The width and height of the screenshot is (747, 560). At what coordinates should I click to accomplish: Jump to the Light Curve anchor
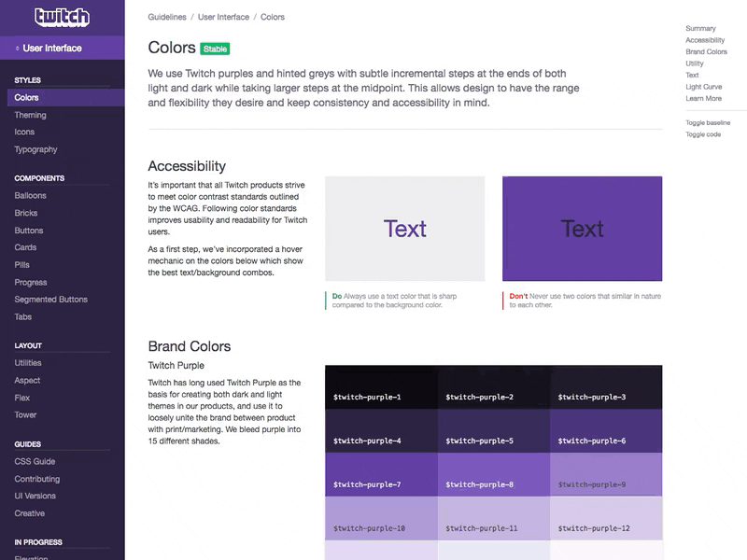tap(704, 87)
